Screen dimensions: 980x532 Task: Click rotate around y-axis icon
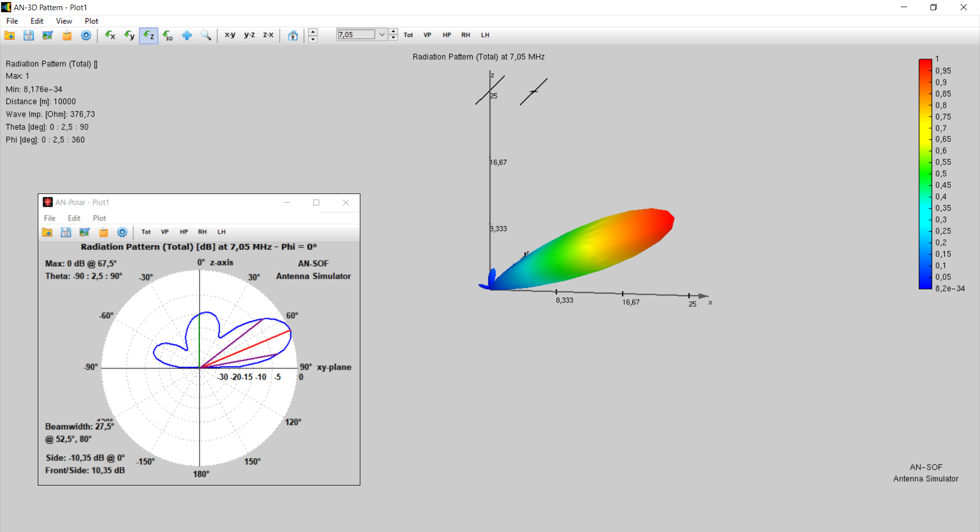coord(129,35)
